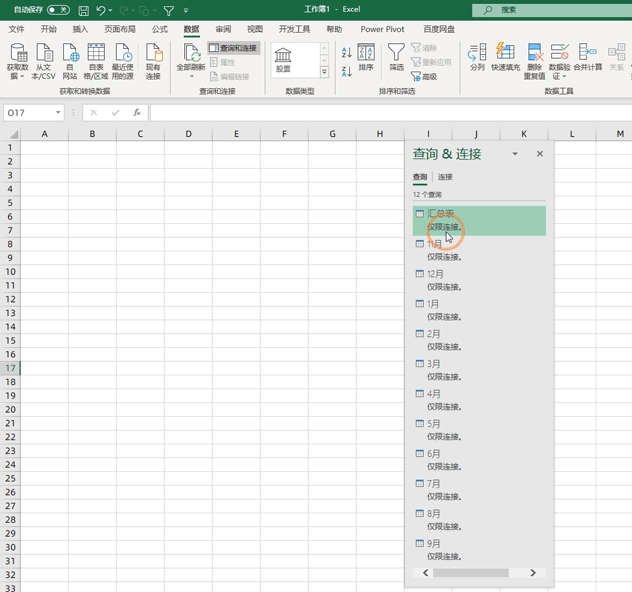Image resolution: width=632 pixels, height=592 pixels.
Task: Switch to Home (开始) tab
Action: pos(48,29)
